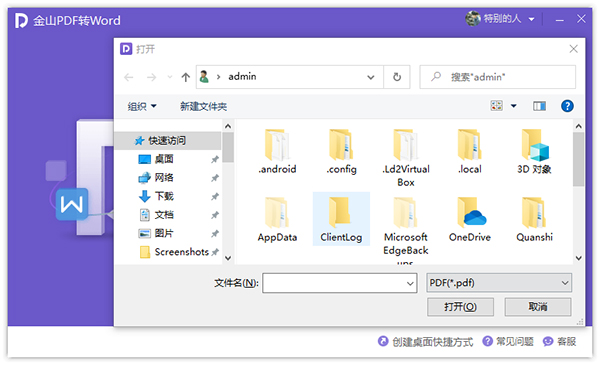The image size is (600, 365).
Task: Open recent locations dropdown arrow
Action: (170, 77)
